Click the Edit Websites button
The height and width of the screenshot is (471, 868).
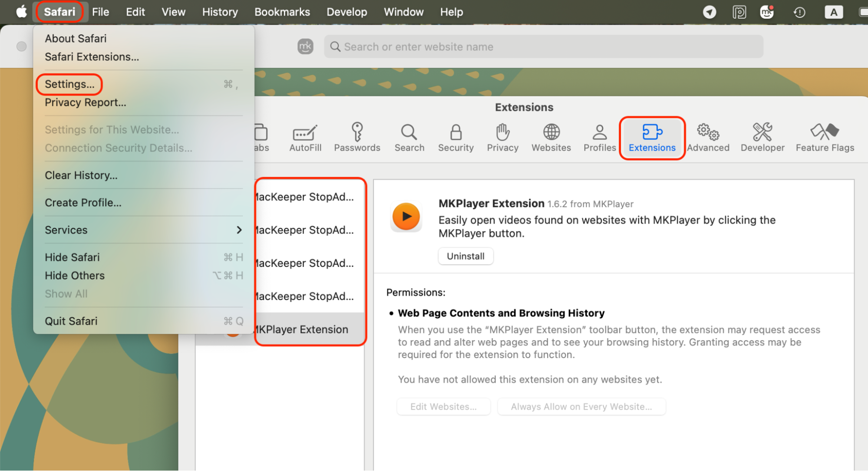click(443, 406)
